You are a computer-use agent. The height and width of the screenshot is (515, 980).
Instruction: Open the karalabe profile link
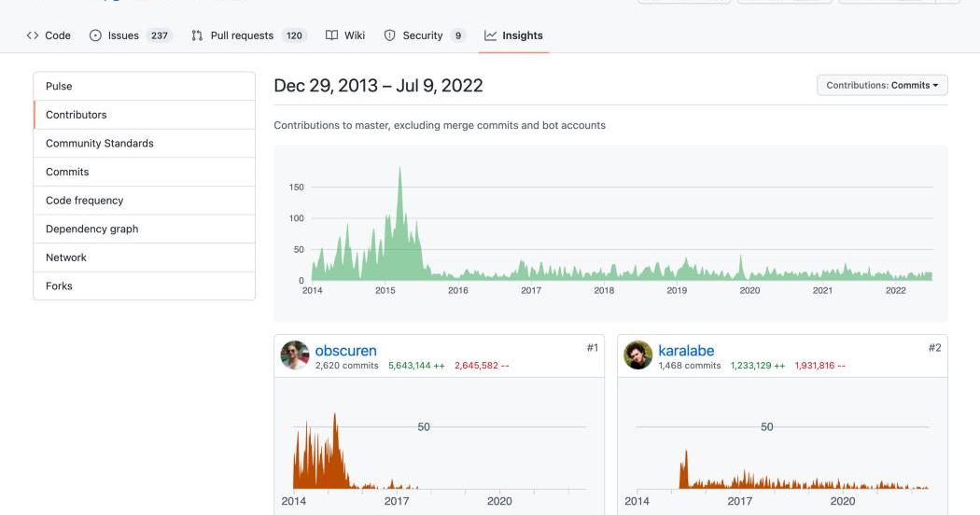(686, 351)
